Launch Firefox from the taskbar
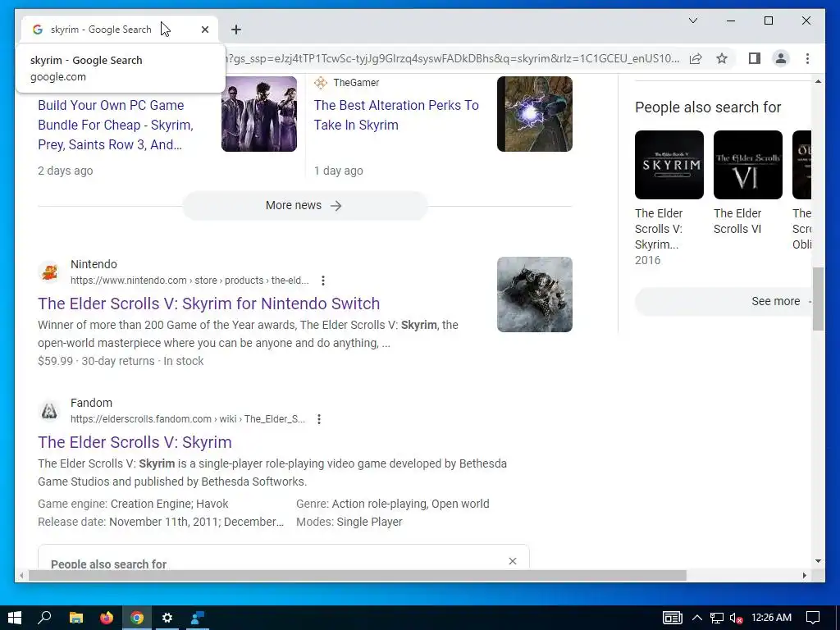 (107, 618)
